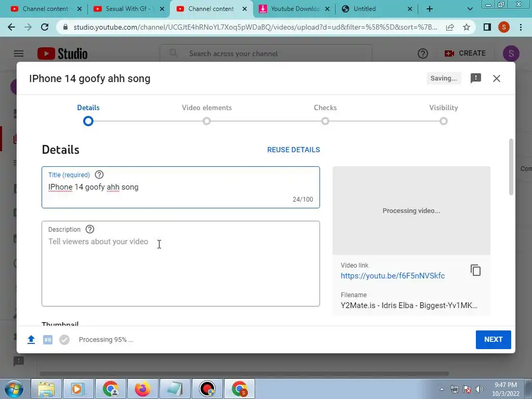Open the hamburger navigation menu
The height and width of the screenshot is (399, 532).
19,54
